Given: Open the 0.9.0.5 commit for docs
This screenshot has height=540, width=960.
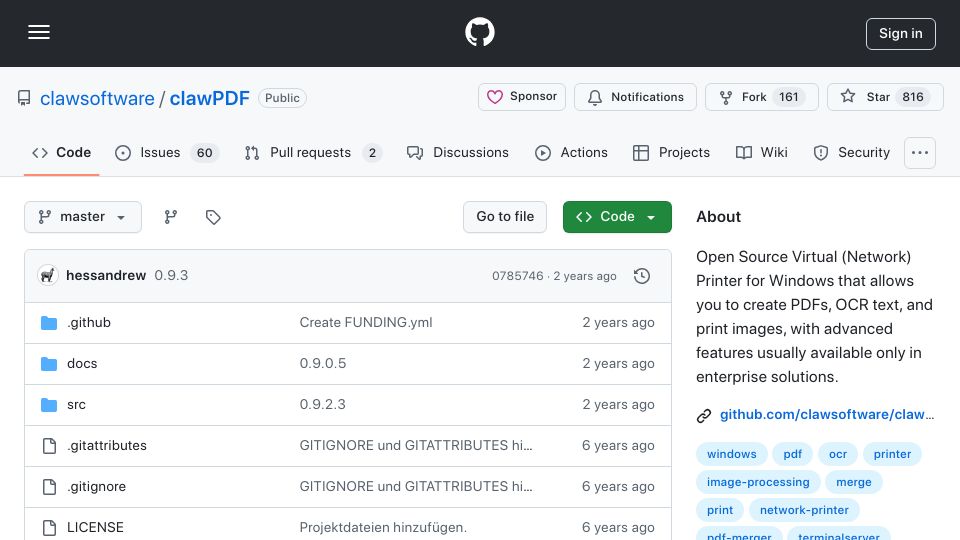Looking at the screenshot, I should pos(323,364).
